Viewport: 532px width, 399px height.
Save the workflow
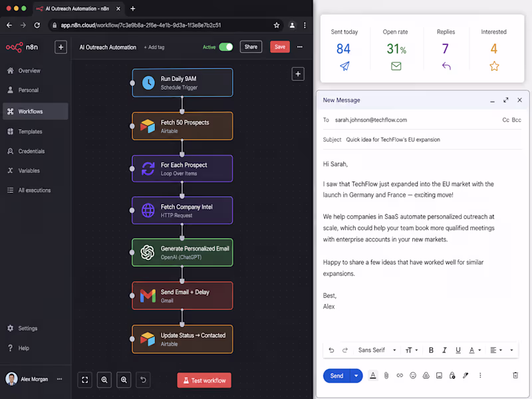point(279,47)
